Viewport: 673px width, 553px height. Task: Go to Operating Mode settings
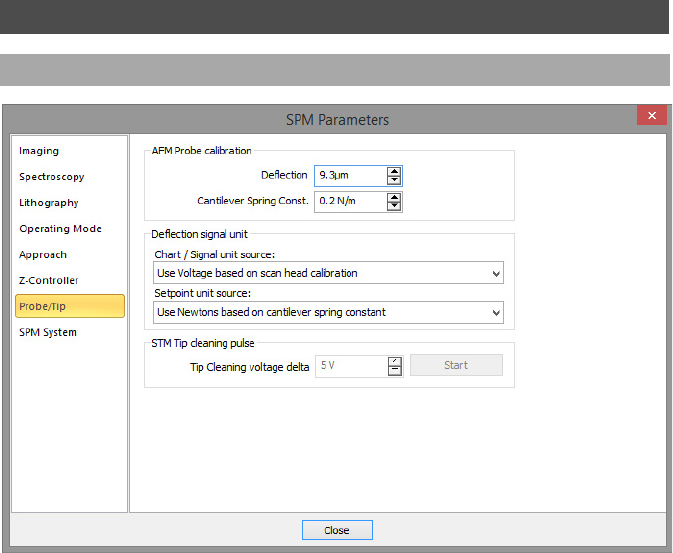click(60, 229)
